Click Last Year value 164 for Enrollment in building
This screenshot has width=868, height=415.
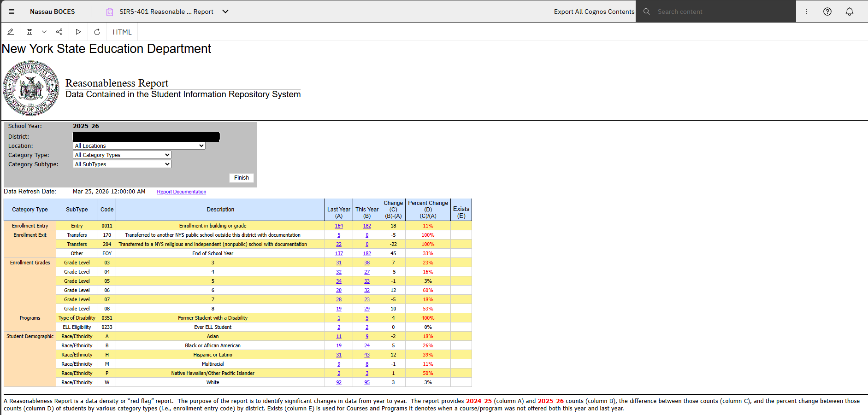[x=339, y=226]
